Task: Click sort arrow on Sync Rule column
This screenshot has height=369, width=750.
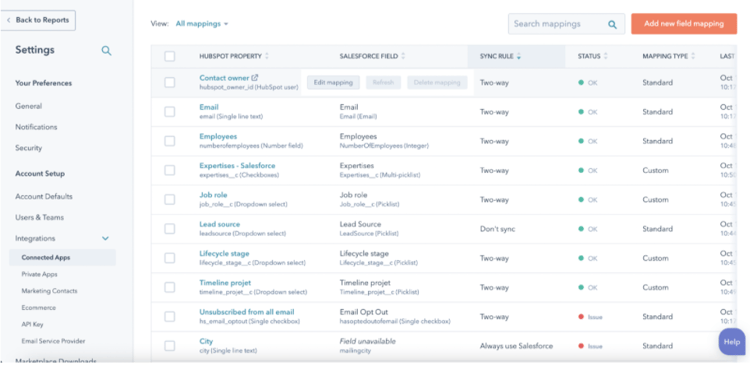Action: (x=519, y=56)
